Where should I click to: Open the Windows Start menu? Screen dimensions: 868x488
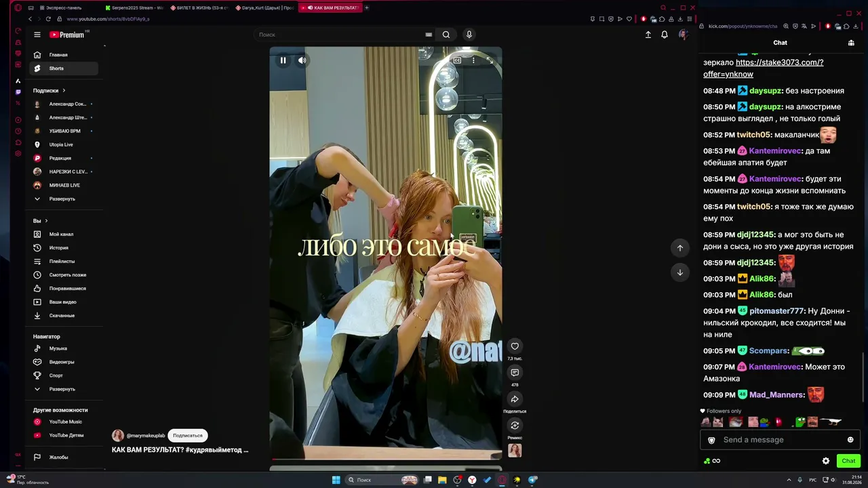[336, 480]
